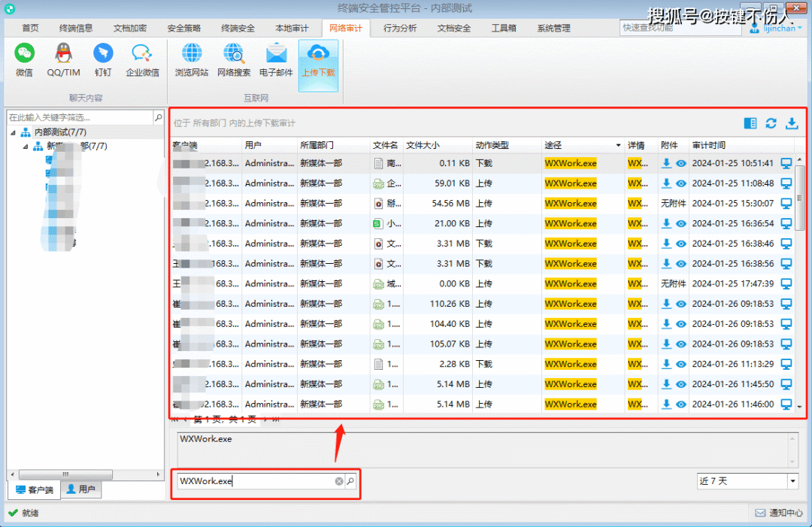Sort by the 文件大小 column header
Screen dimensions: 812x527
tap(423, 145)
